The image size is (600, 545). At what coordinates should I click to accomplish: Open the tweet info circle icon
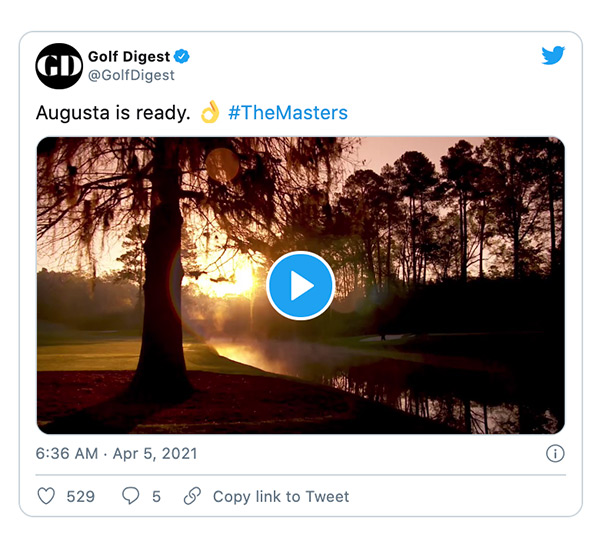555,454
